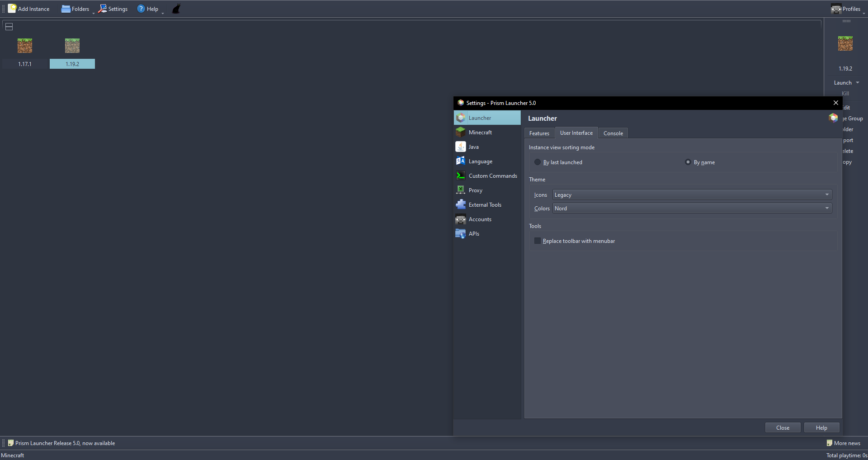The image size is (868, 460).
Task: Click the news icon in status bar
Action: (11, 443)
